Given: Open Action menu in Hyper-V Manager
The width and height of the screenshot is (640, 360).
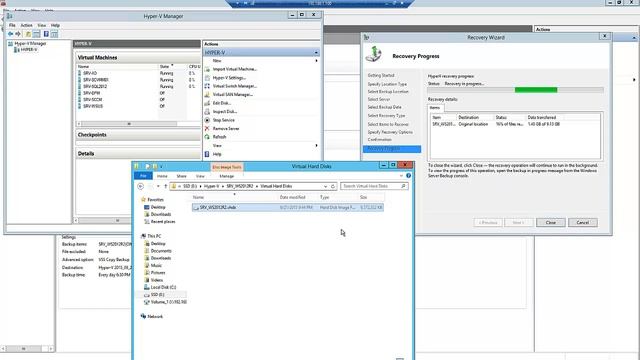Looking at the screenshot, I should (27, 25).
